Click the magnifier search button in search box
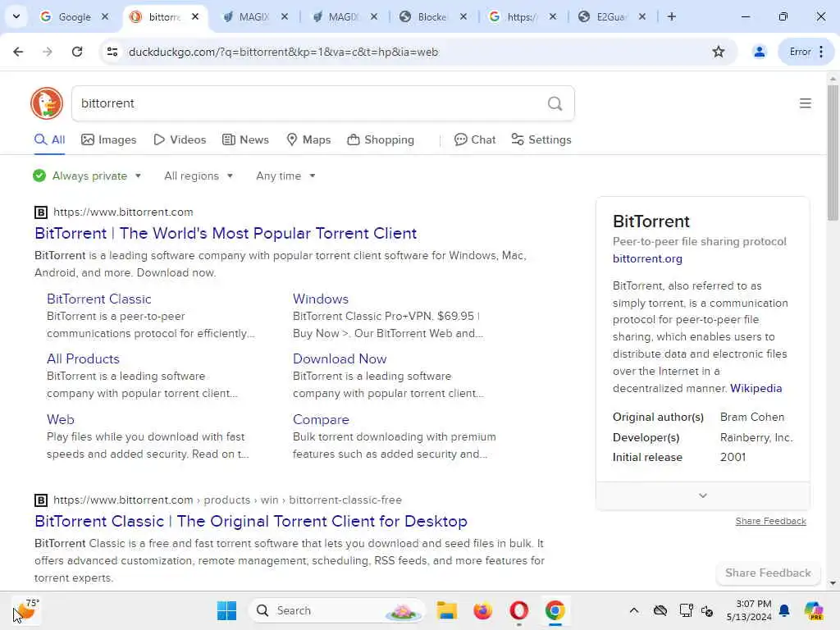This screenshot has height=630, width=840. click(x=555, y=103)
